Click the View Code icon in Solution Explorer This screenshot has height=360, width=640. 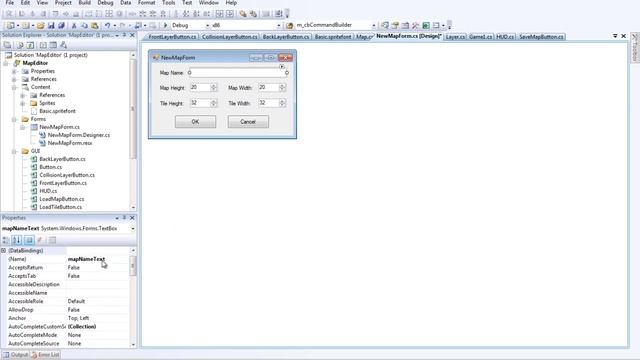tap(42, 45)
